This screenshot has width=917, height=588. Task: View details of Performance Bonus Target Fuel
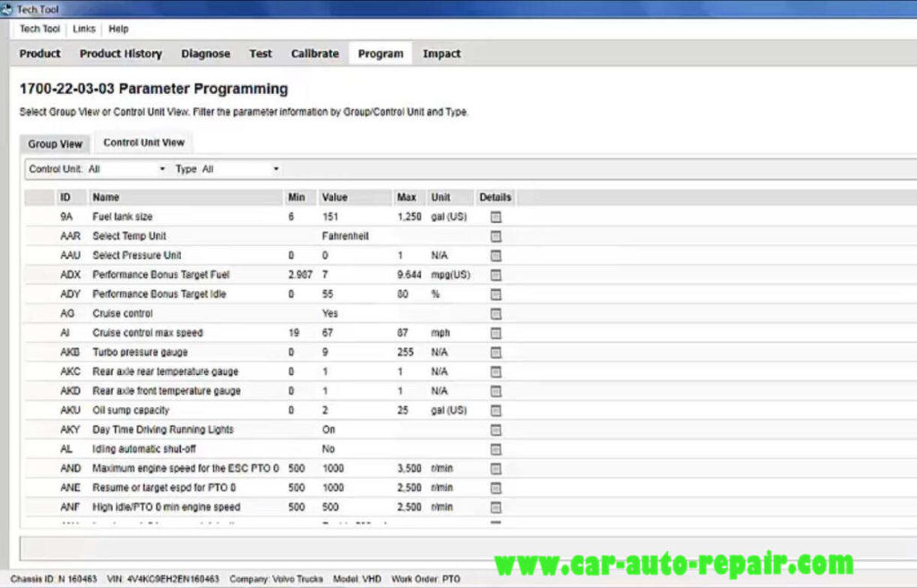[x=495, y=275]
